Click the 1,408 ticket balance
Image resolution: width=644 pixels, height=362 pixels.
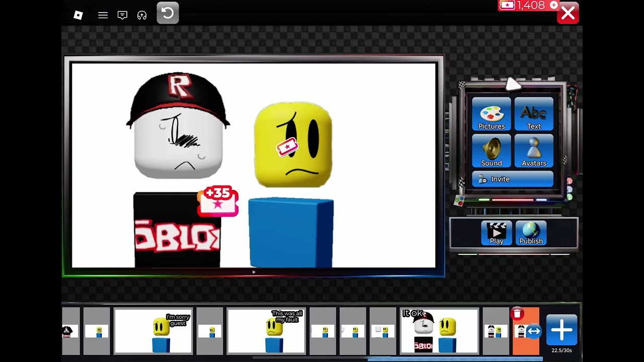click(530, 5)
